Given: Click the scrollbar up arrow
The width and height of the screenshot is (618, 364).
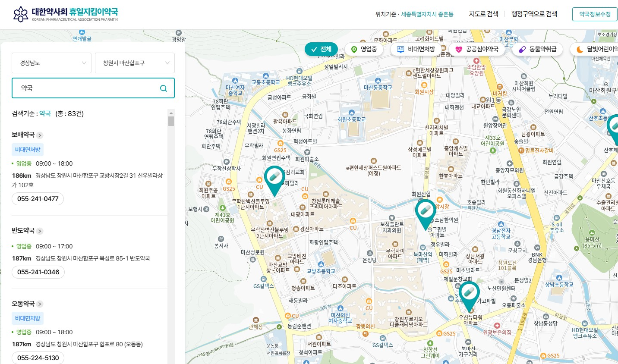Looking at the screenshot, I should click(x=171, y=113).
